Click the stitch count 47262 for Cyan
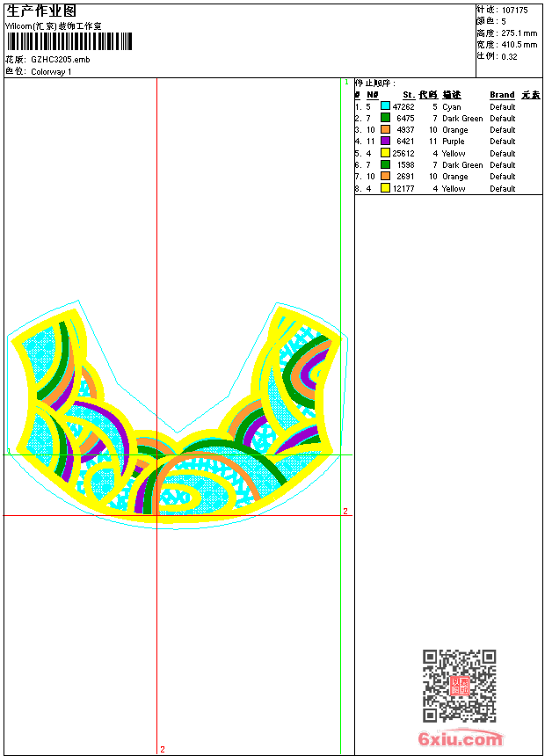The image size is (545, 756). pos(403,106)
